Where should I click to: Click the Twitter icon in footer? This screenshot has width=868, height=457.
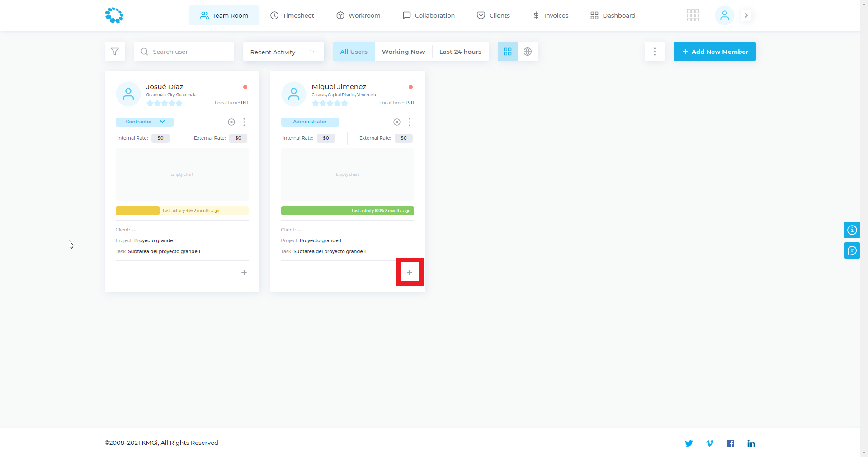pyautogui.click(x=689, y=443)
